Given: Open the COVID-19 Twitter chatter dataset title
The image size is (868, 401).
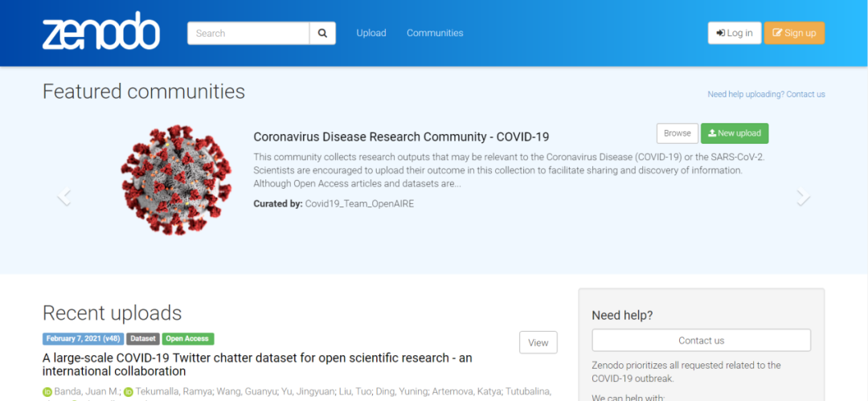Looking at the screenshot, I should [257, 365].
